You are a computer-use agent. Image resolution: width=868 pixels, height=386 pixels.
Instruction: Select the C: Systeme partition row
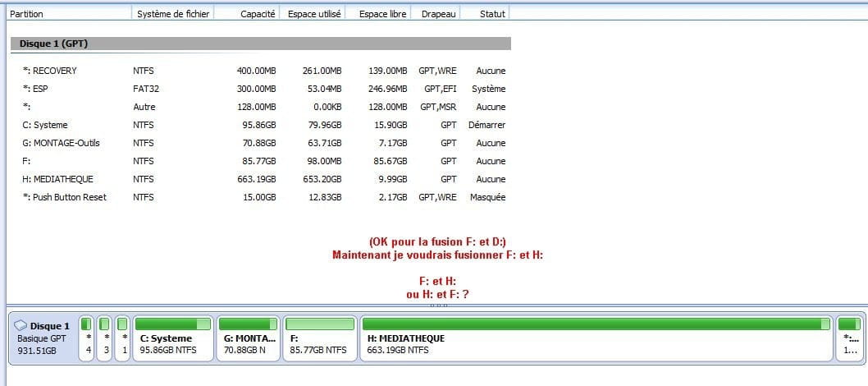point(261,125)
